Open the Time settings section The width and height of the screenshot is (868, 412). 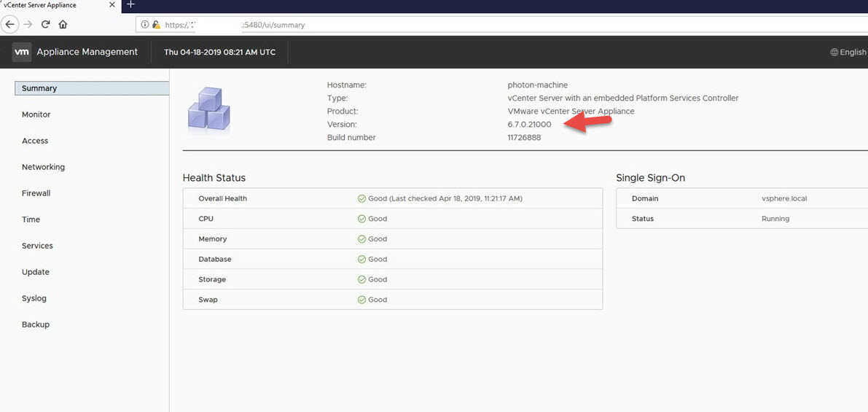pos(31,219)
